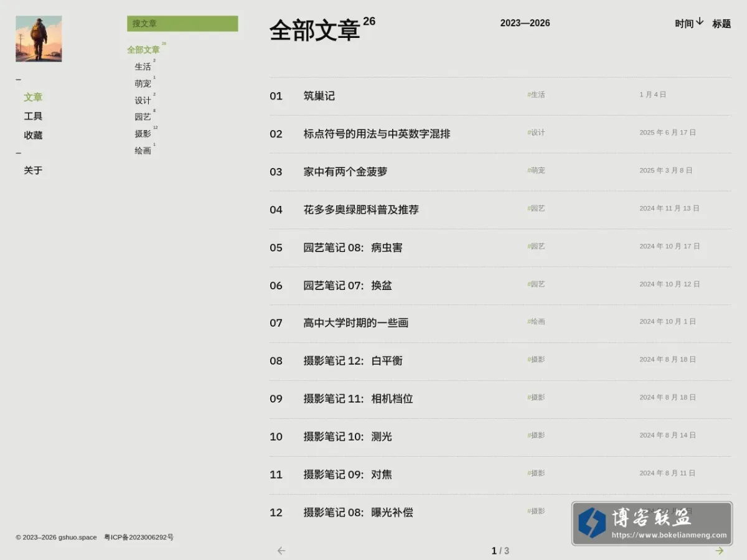Filter articles by 摄影 in the sidebar
Screen dimensions: 747x560
point(143,134)
